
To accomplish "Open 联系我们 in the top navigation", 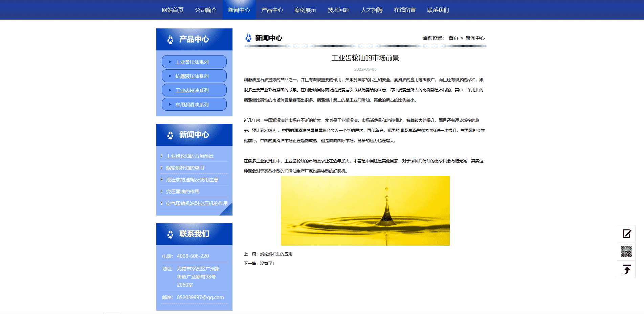I will coord(438,10).
